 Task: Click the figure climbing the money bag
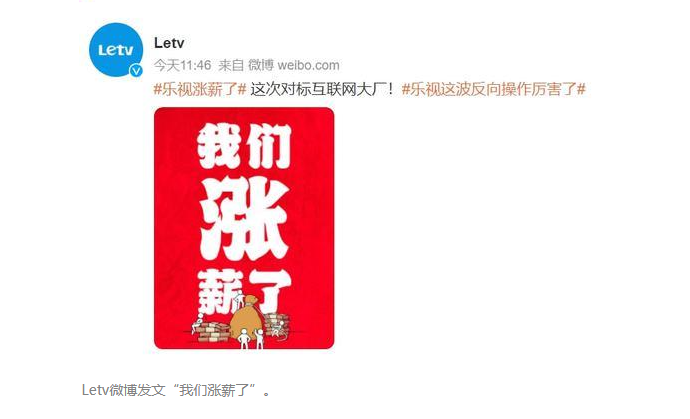(x=239, y=299)
